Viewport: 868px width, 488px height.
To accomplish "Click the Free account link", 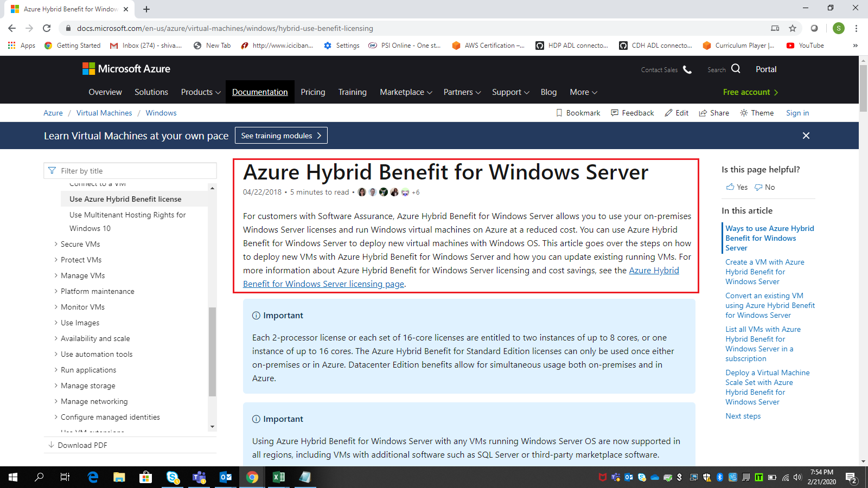I will [750, 92].
